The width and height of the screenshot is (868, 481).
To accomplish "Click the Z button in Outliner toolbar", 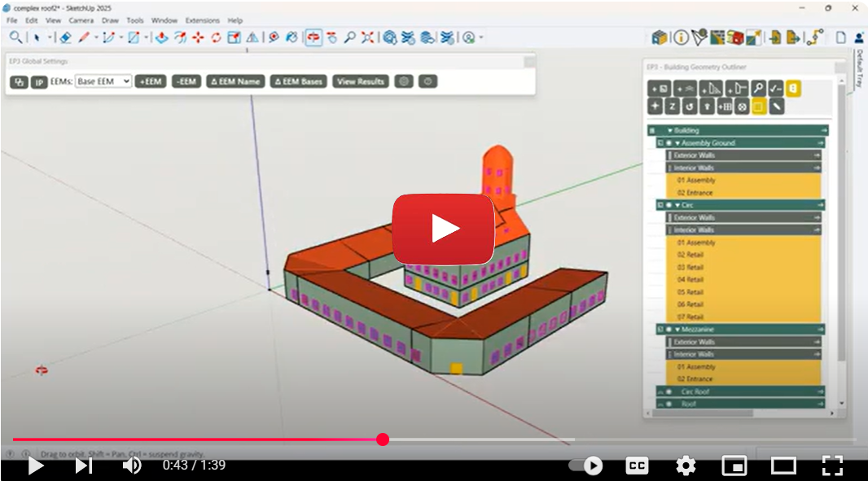I will 672,107.
